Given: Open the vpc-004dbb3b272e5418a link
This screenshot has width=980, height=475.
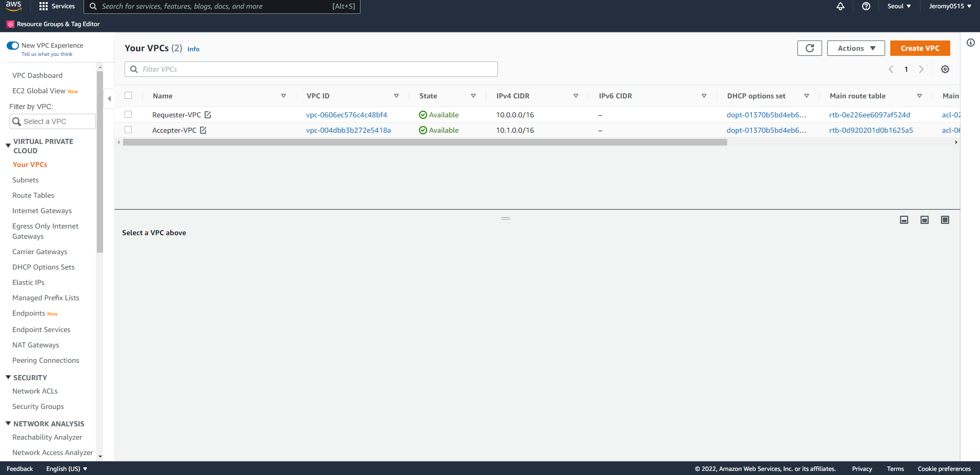Looking at the screenshot, I should (x=349, y=130).
